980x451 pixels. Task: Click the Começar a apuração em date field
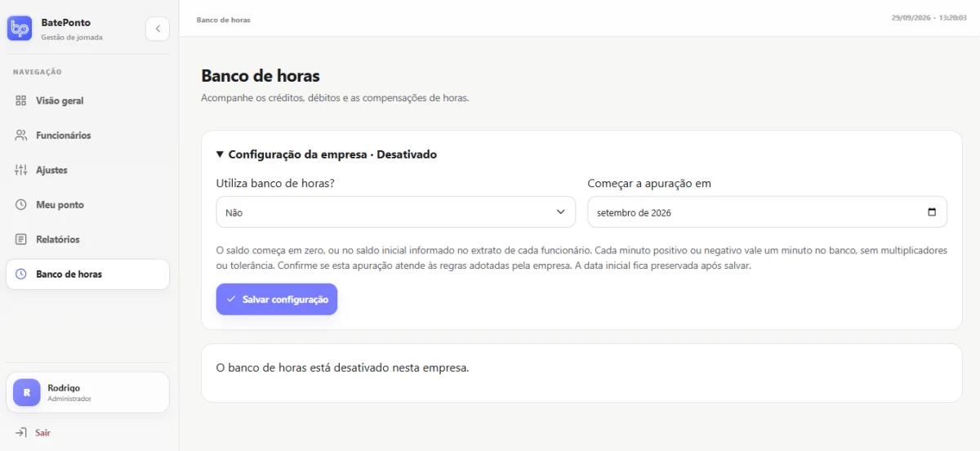[x=767, y=212]
